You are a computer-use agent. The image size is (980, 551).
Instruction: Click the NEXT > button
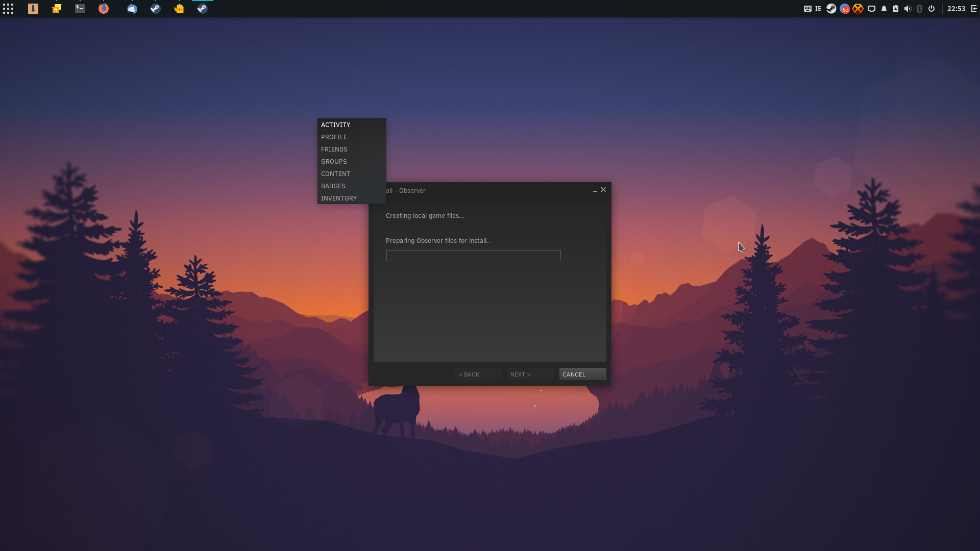click(x=530, y=374)
